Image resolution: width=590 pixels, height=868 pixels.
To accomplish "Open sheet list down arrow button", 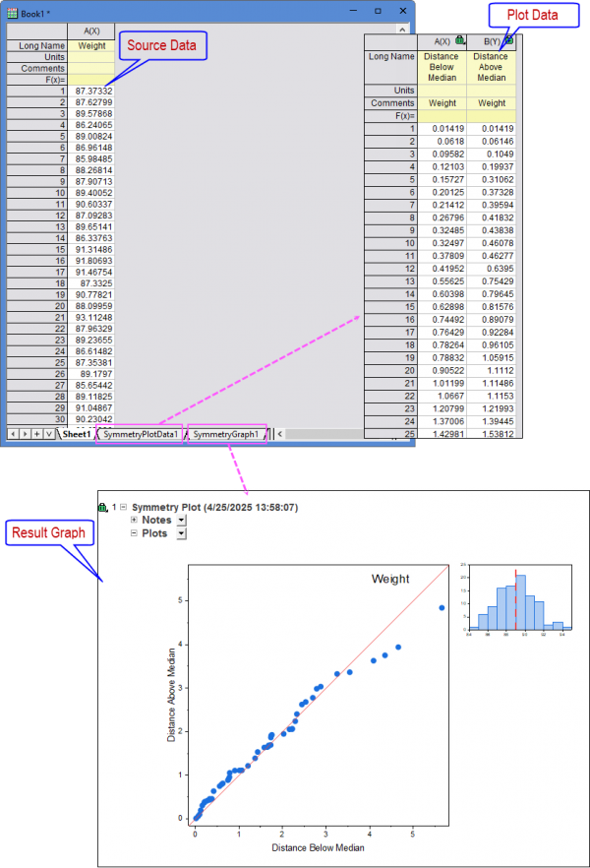I will click(x=48, y=434).
